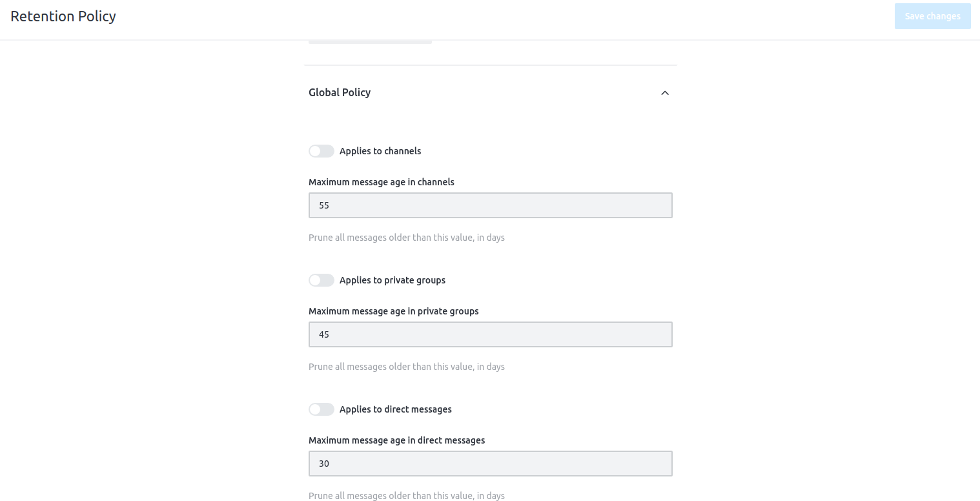
Task: Click Maximum message age in private groups label
Action: 394,311
